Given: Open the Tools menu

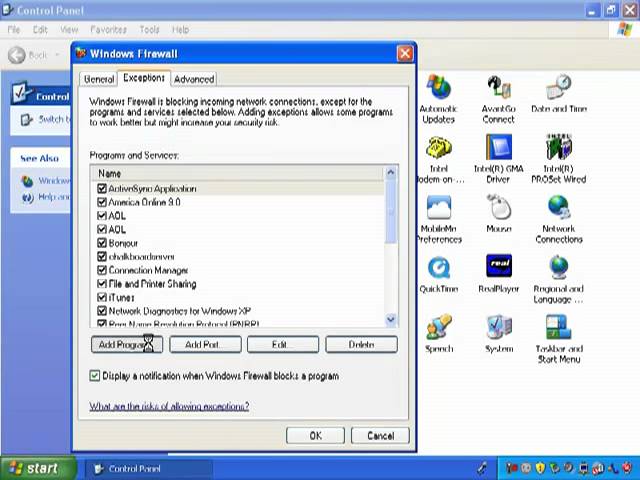Looking at the screenshot, I should [149, 29].
